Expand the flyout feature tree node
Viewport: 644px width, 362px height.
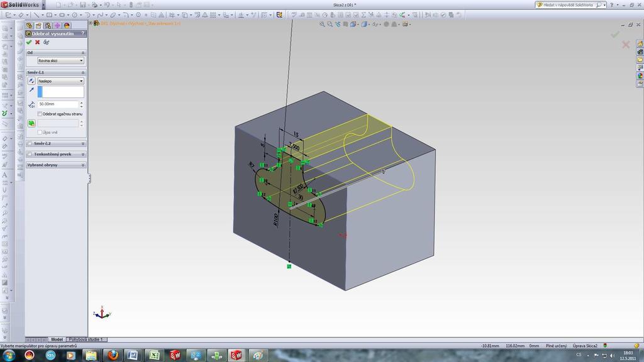91,23
